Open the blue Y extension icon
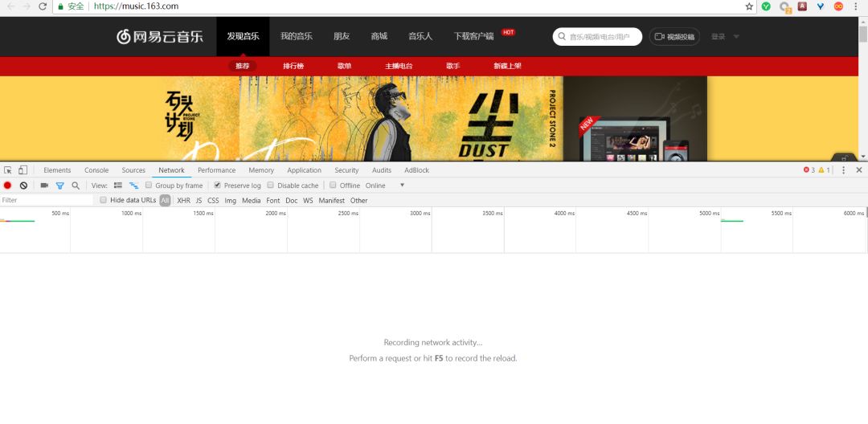868x424 pixels. (x=821, y=6)
